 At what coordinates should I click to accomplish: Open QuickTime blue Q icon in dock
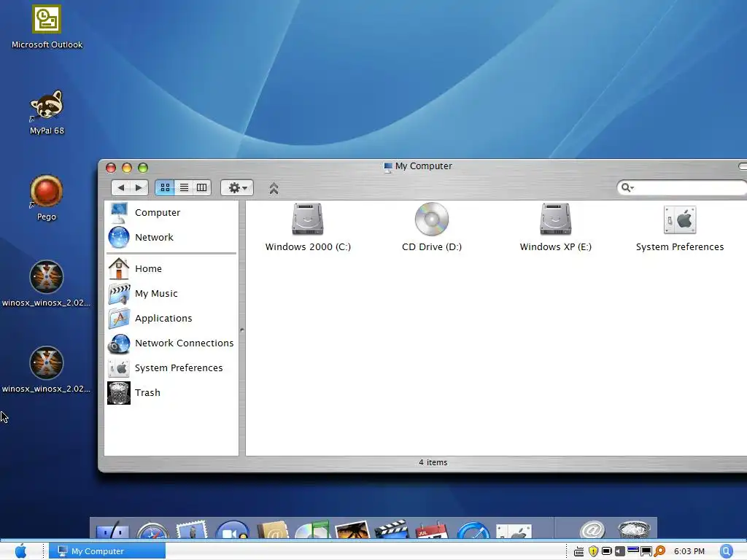coord(473,530)
